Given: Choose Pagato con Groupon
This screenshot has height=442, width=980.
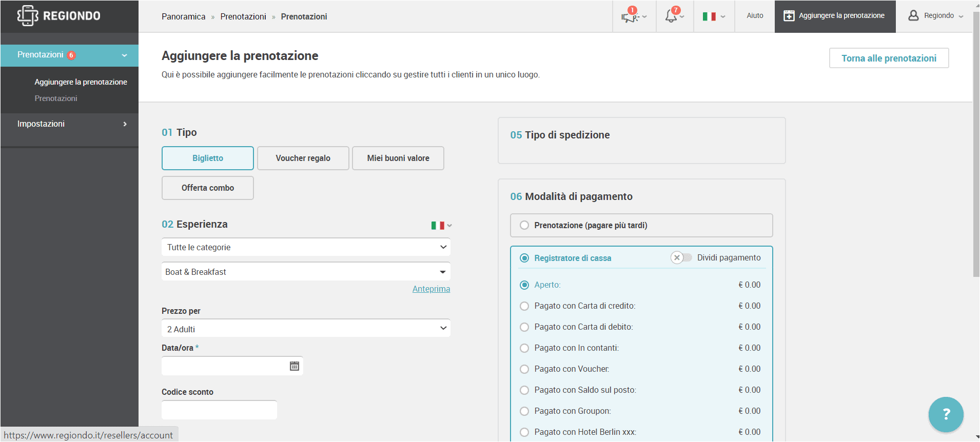Looking at the screenshot, I should (x=524, y=411).
